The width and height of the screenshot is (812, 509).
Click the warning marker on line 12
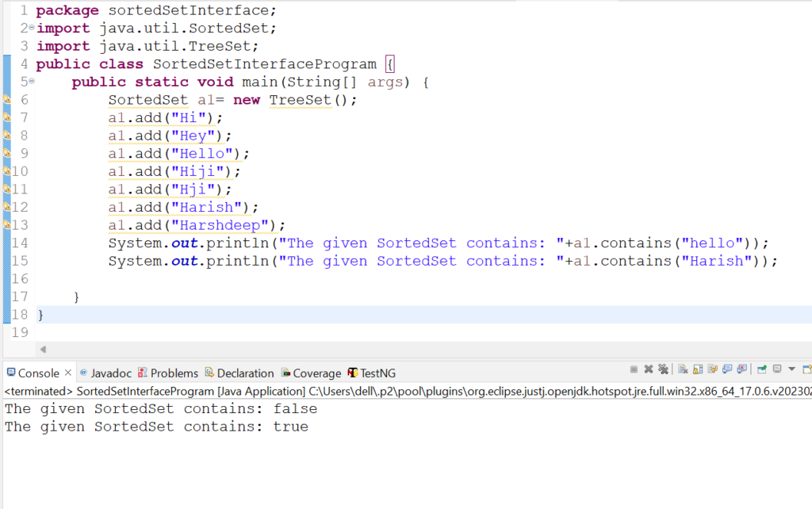(6, 207)
